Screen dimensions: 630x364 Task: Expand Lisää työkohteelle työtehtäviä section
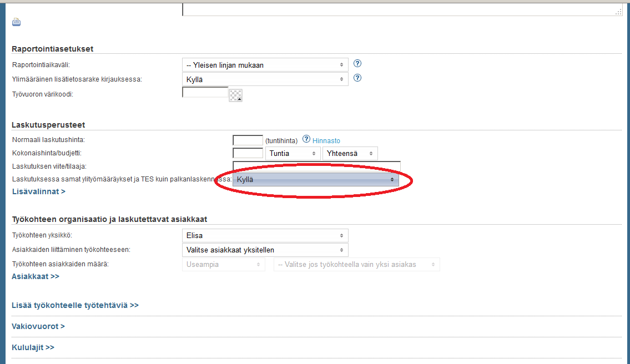75,305
